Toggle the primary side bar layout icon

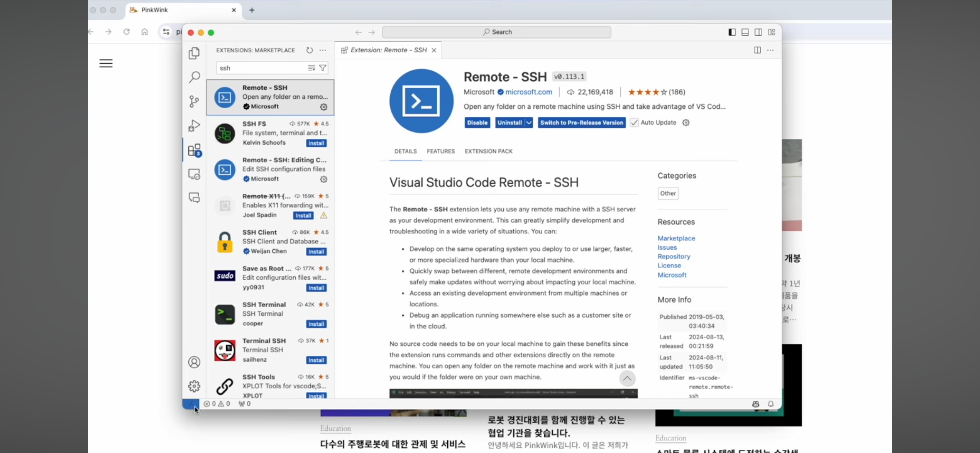[x=732, y=32]
